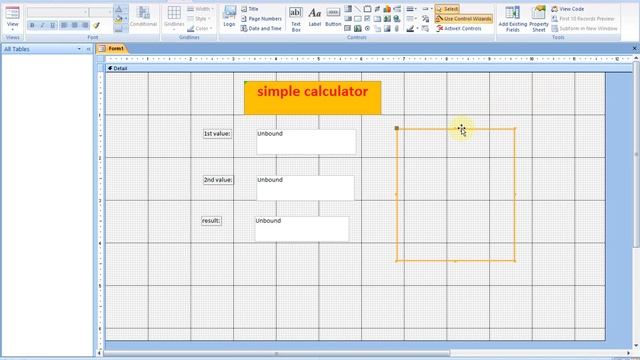Select the Rectangle control tool
Image resolution: width=640 pixels, height=360 pixels.
(x=358, y=18)
